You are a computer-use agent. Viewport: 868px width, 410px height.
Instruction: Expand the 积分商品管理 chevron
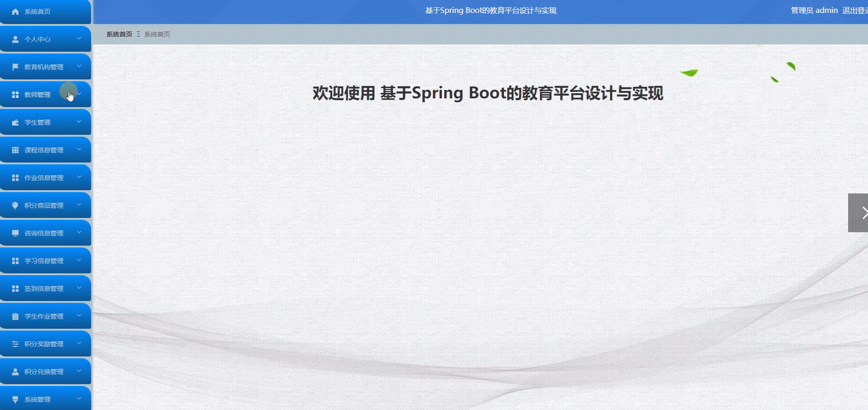(79, 205)
